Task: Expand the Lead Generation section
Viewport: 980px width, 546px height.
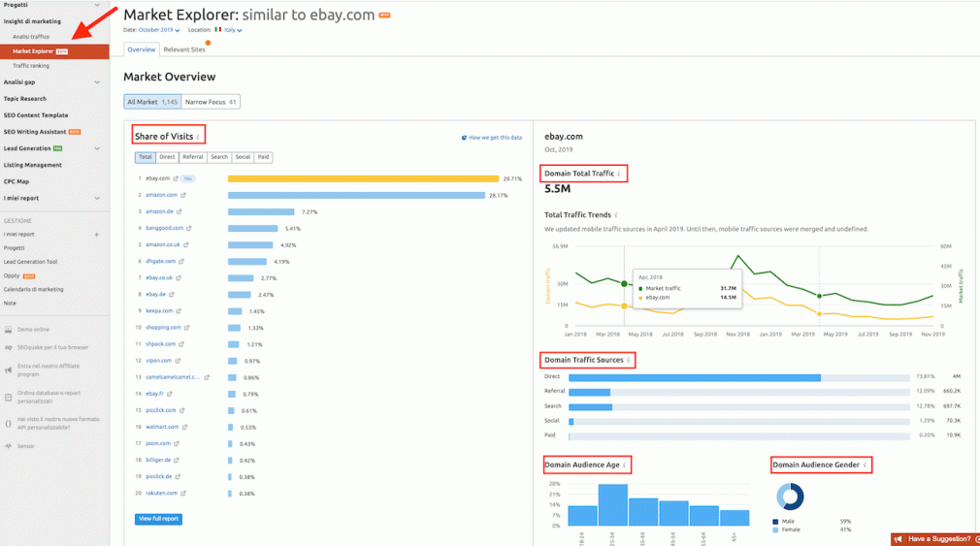Action: [97, 148]
